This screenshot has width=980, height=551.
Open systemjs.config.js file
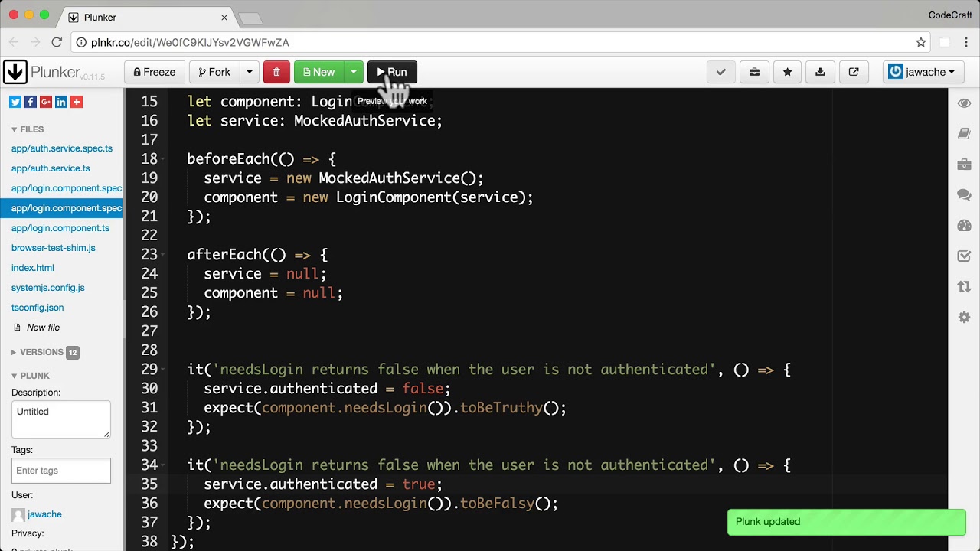tap(48, 288)
